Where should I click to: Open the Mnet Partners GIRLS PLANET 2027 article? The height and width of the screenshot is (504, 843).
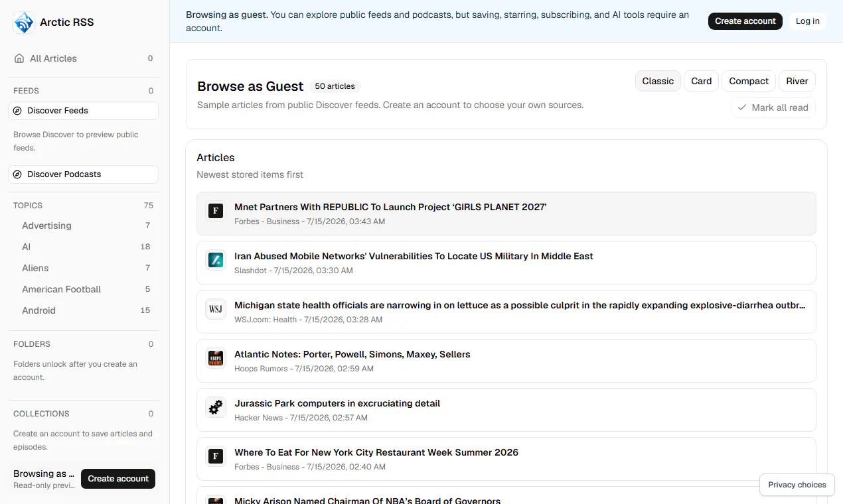pyautogui.click(x=506, y=214)
